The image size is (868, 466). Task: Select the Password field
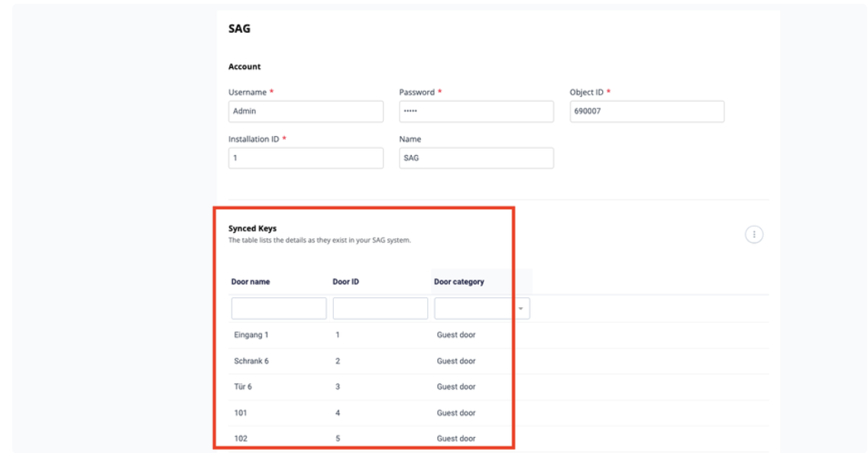coord(476,112)
